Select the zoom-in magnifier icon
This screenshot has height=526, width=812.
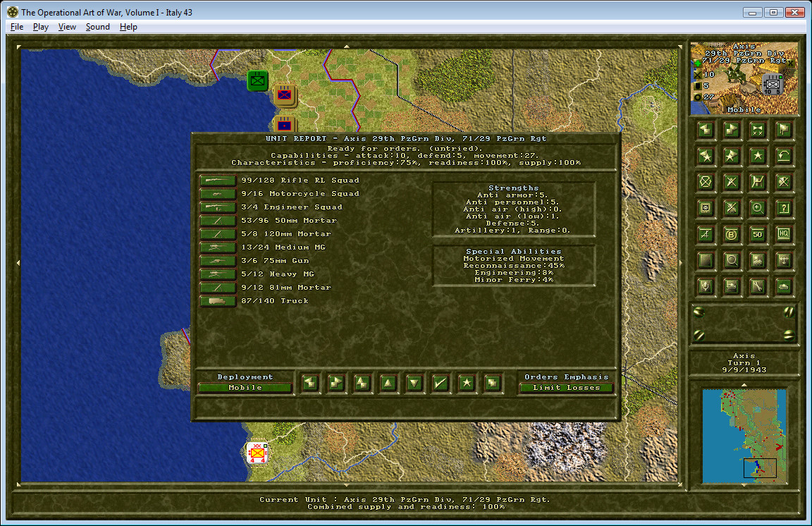click(x=758, y=208)
